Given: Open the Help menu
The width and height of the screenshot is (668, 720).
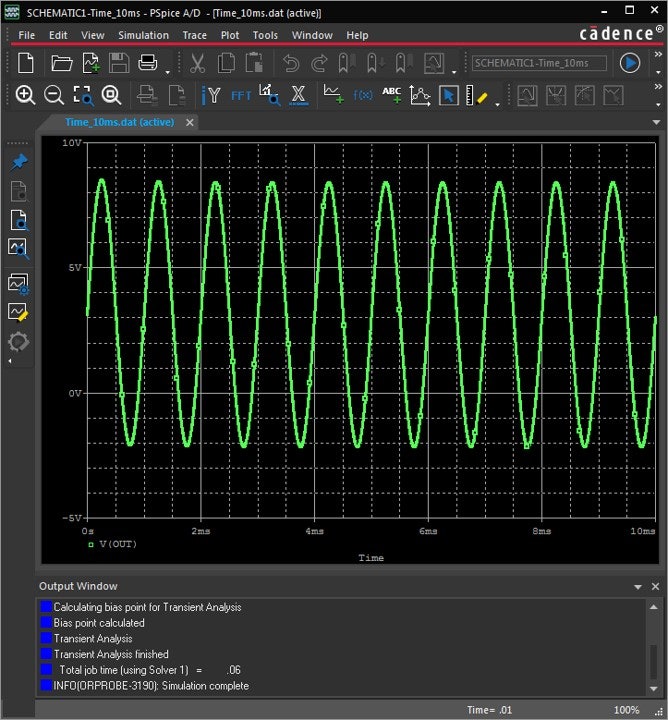Looking at the screenshot, I should [357, 35].
